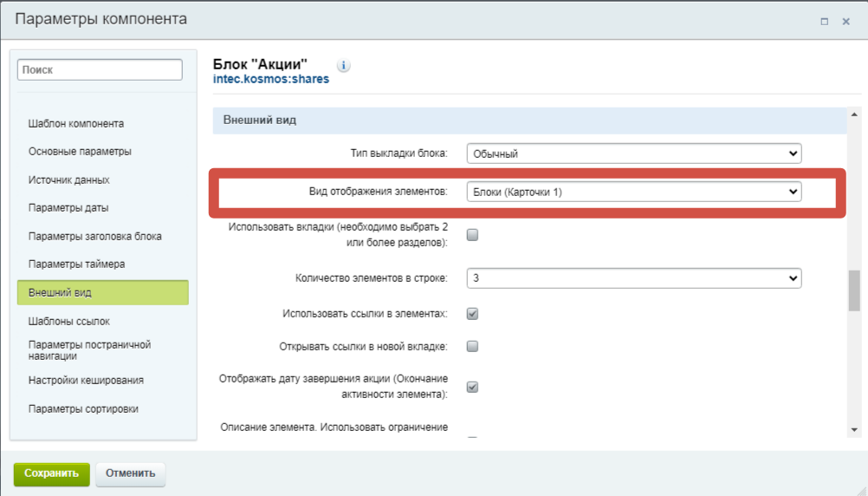868x496 pixels.
Task: Uncheck Использовать ссылки в элементах
Action: click(x=472, y=314)
